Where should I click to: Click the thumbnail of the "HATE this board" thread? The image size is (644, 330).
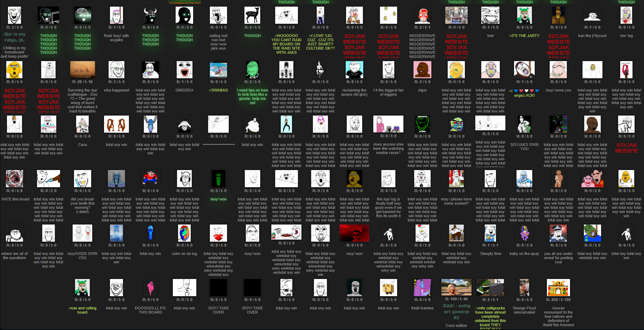point(15,179)
